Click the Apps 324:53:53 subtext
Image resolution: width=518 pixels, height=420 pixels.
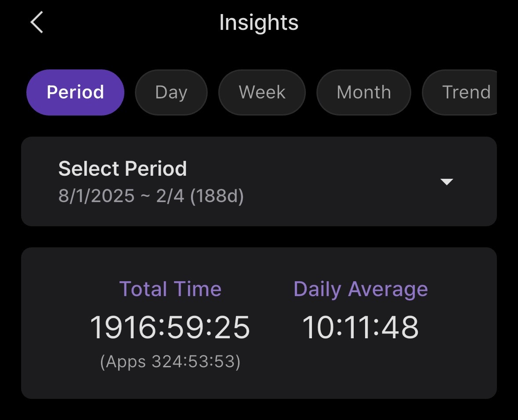tap(170, 362)
